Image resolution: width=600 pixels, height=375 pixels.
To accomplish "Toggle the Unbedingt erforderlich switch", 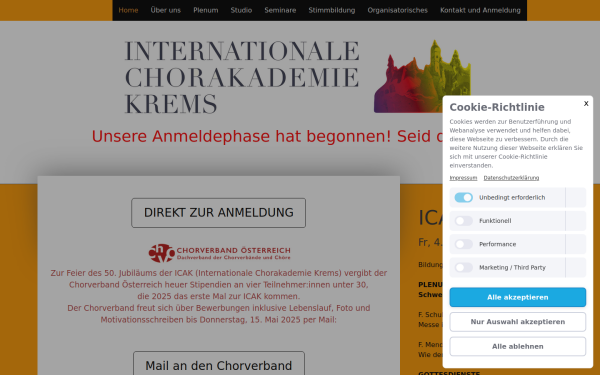I will (463, 197).
